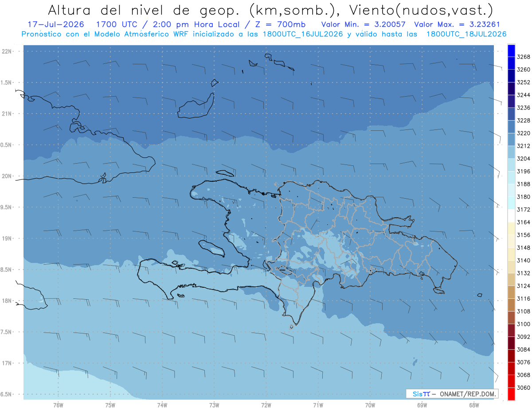
Task: Click the colorbar value '3084'
Action: 524,350
